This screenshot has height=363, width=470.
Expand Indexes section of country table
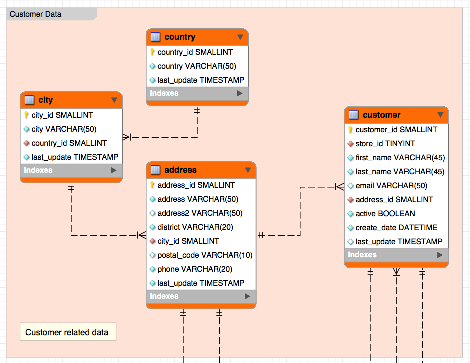[x=240, y=93]
